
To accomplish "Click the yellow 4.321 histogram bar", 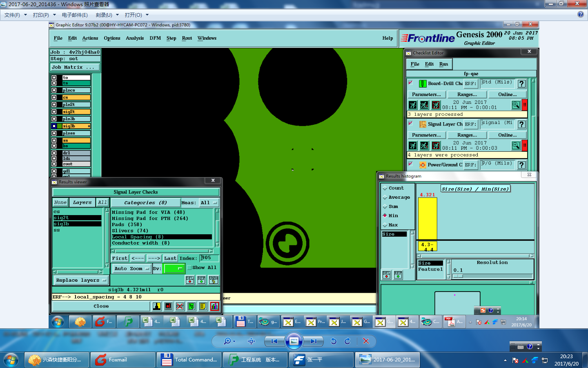I will (x=428, y=218).
